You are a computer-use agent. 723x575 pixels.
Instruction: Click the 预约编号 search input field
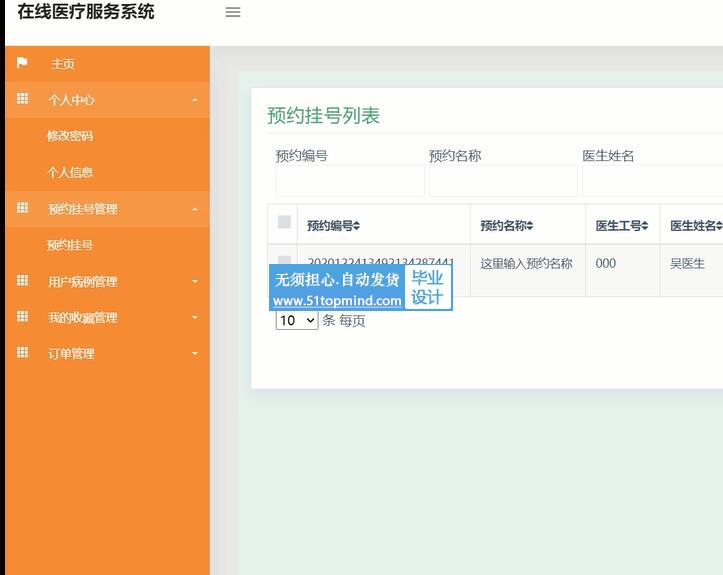(x=350, y=182)
